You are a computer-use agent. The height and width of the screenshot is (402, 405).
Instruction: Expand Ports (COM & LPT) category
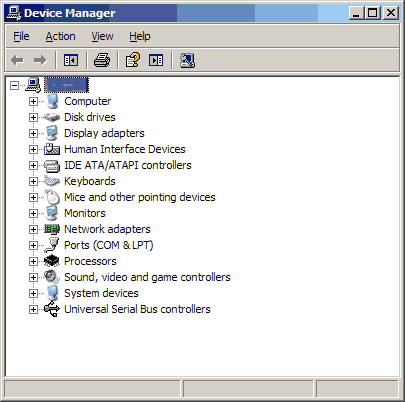coord(33,245)
